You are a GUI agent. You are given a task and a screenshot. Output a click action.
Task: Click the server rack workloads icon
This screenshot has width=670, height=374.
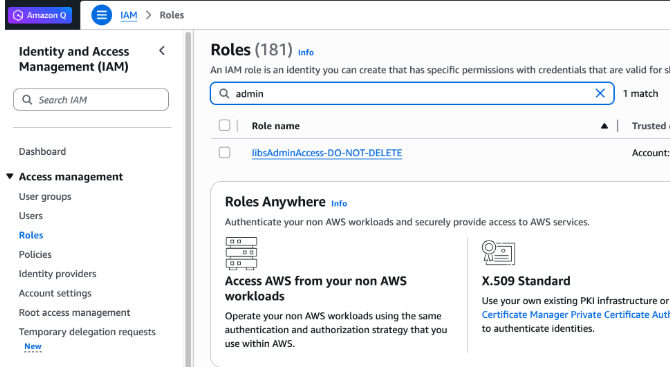(241, 253)
